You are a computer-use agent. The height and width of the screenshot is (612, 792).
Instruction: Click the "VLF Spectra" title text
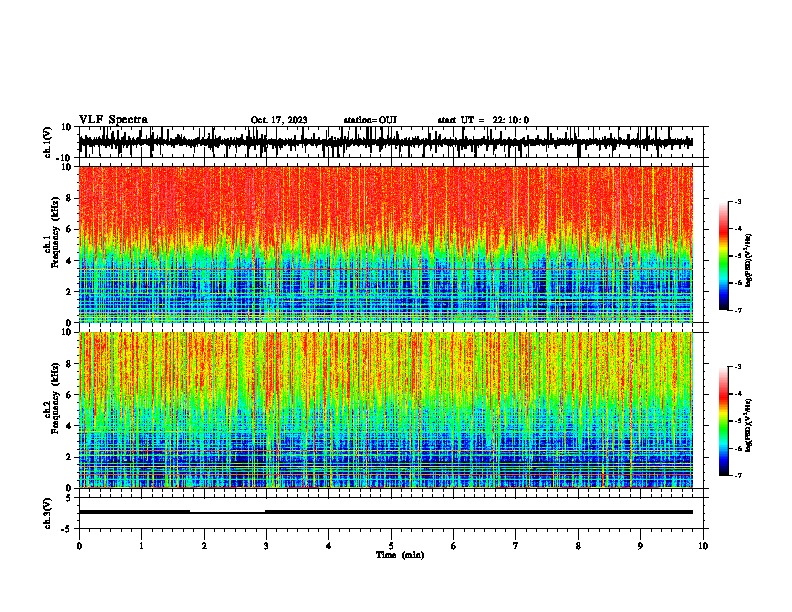[x=113, y=120]
